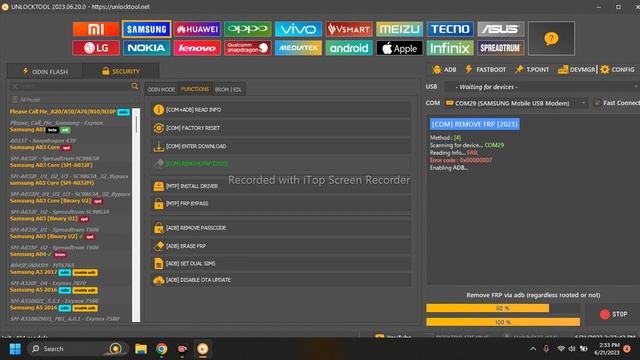
Task: Switch to the SECURITY tab
Action: click(121, 71)
